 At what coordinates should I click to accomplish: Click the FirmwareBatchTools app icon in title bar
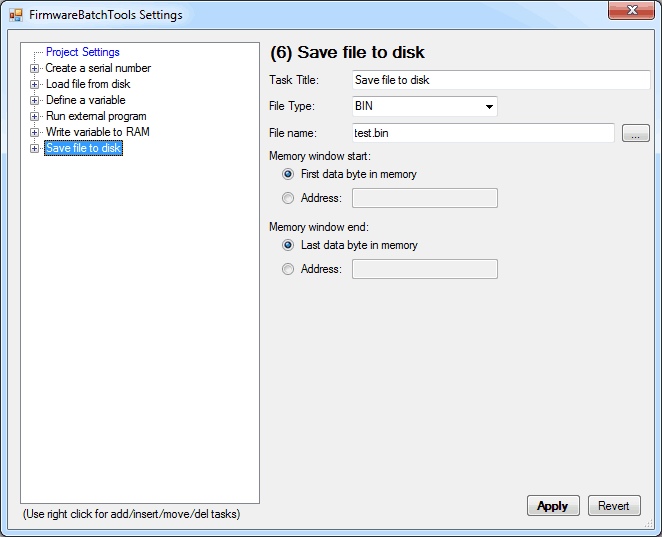click(16, 15)
